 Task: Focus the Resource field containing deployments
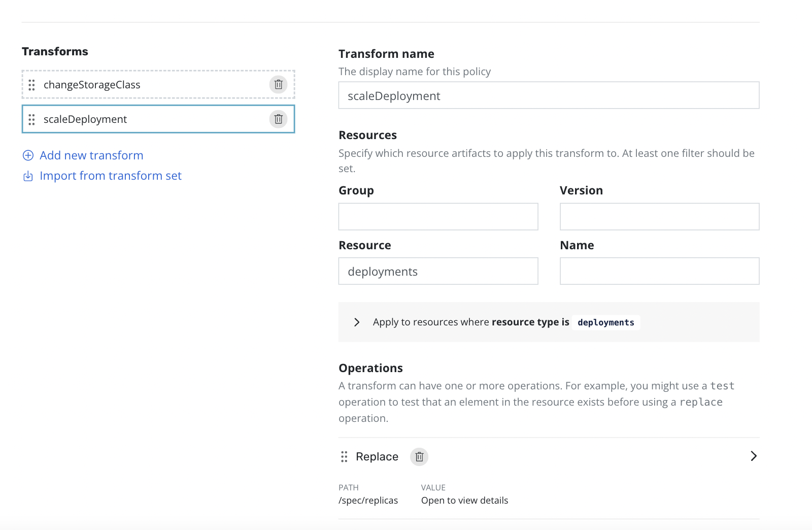tap(438, 271)
